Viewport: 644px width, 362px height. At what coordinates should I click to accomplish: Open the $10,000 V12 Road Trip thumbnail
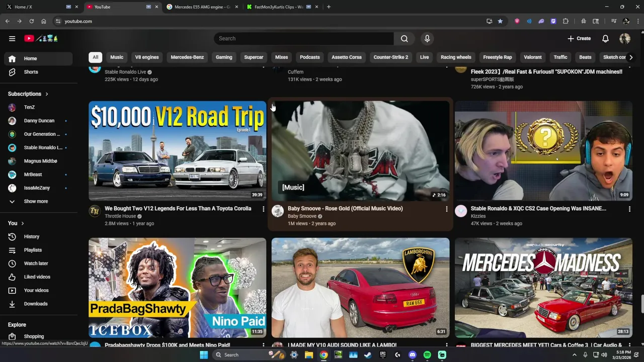click(x=178, y=151)
